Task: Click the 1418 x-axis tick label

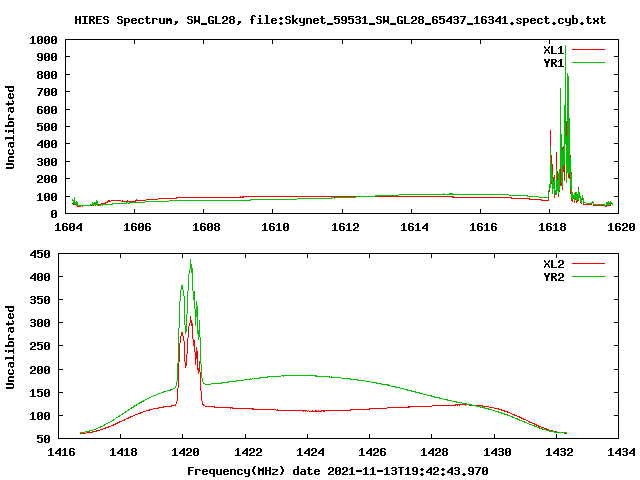Action: (x=123, y=453)
